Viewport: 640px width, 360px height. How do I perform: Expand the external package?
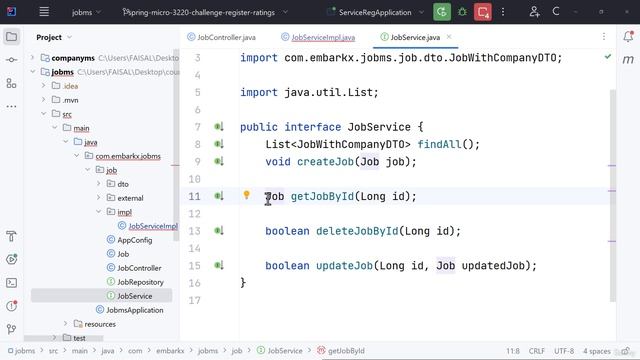pyautogui.click(x=98, y=198)
